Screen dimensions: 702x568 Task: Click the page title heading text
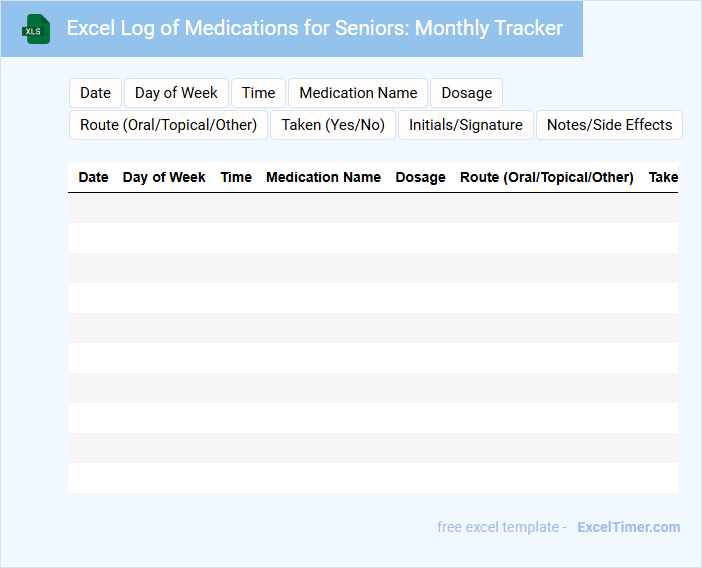click(314, 28)
